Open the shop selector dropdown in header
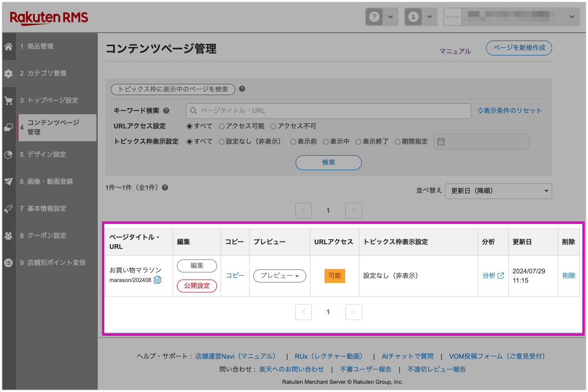 point(512,17)
